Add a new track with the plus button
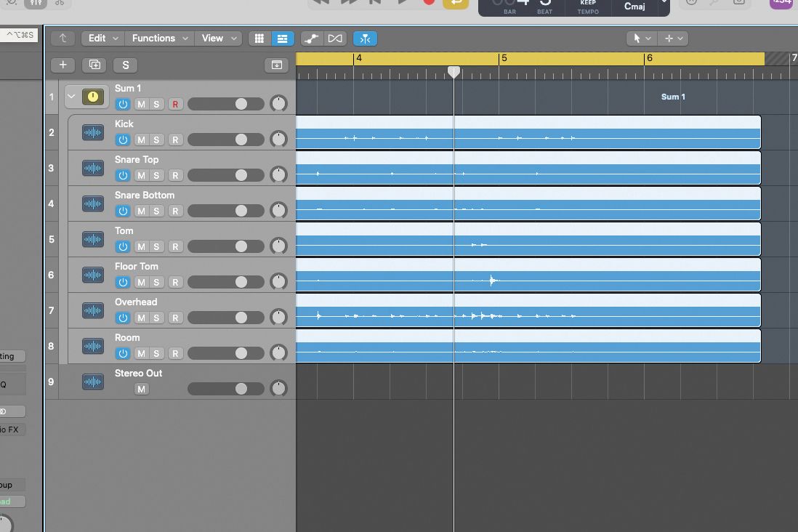 tap(63, 65)
